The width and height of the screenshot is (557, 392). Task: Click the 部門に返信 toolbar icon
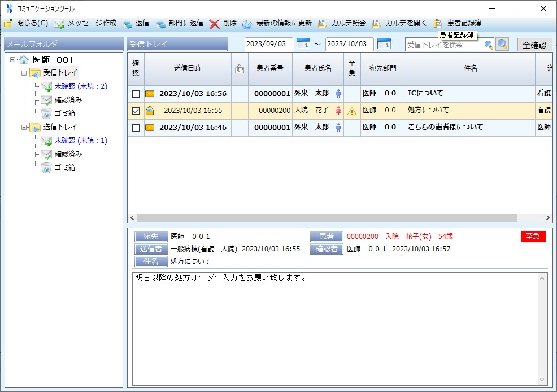[160, 24]
